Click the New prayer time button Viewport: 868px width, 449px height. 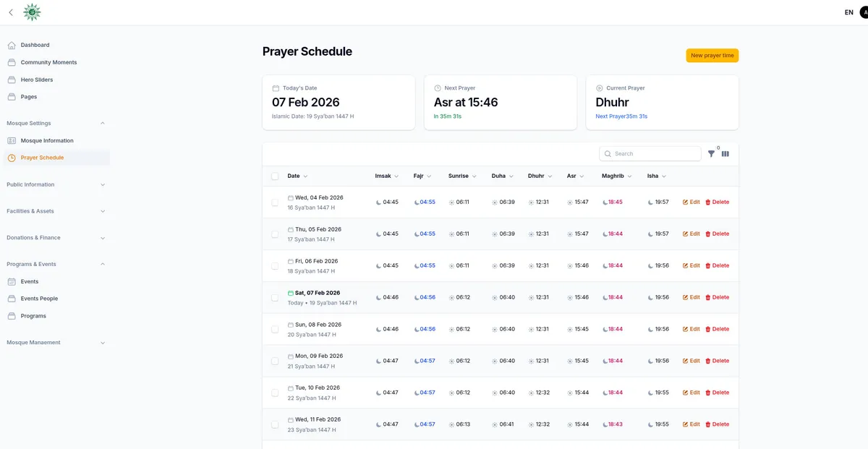(x=712, y=56)
